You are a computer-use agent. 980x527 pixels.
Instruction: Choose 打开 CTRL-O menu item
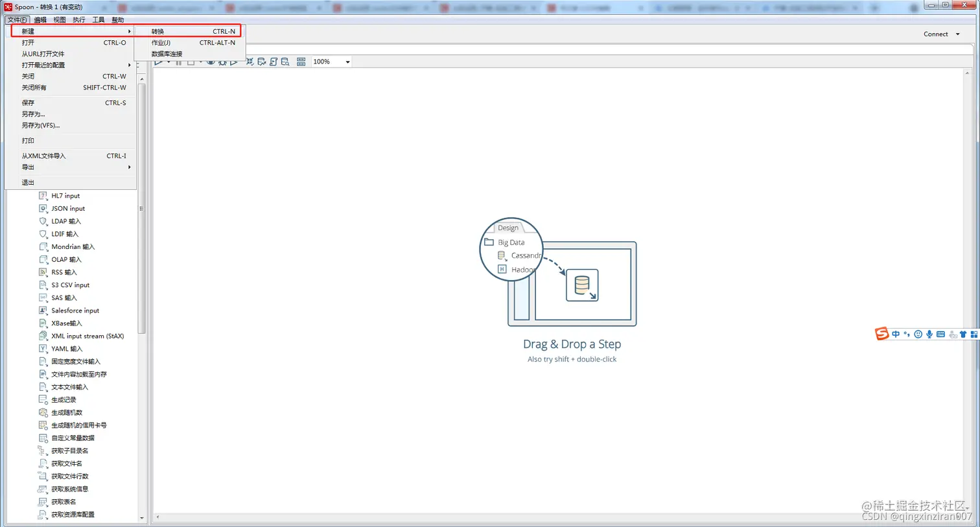(x=71, y=43)
